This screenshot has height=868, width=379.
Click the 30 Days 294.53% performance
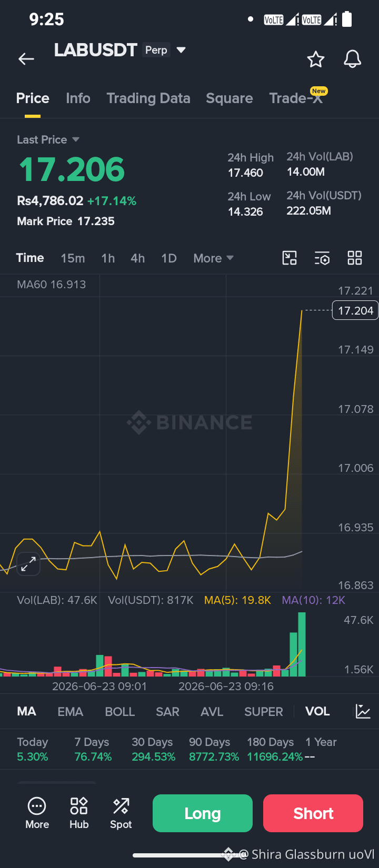(x=153, y=750)
